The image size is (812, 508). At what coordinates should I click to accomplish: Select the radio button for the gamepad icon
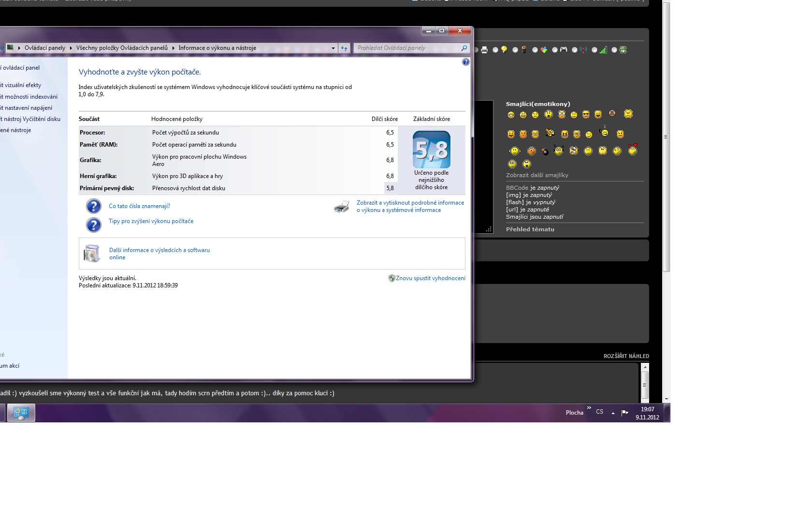(555, 50)
